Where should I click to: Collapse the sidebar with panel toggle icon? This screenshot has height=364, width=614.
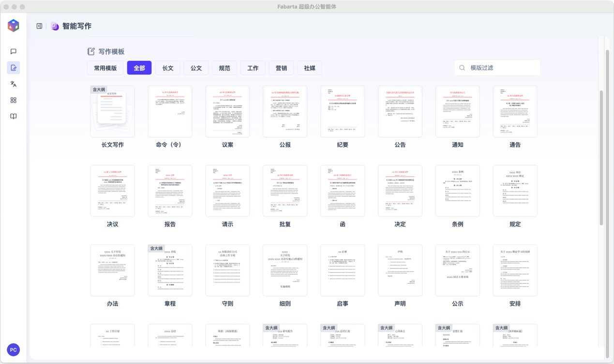point(39,26)
